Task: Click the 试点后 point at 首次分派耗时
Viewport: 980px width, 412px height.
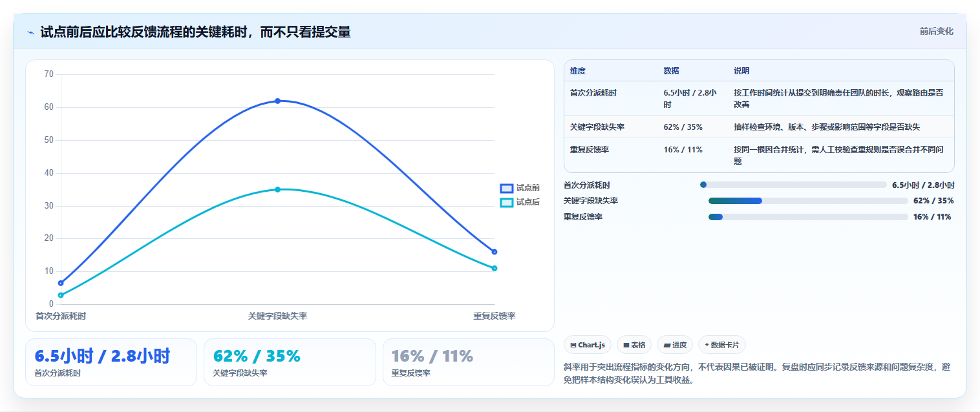Action: pos(61,295)
